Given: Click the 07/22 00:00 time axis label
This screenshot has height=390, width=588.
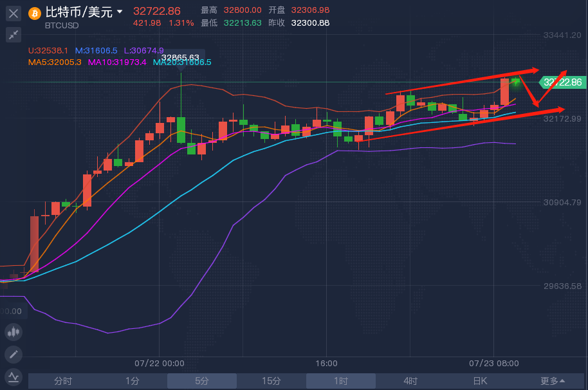Looking at the screenshot, I should coord(160,364).
